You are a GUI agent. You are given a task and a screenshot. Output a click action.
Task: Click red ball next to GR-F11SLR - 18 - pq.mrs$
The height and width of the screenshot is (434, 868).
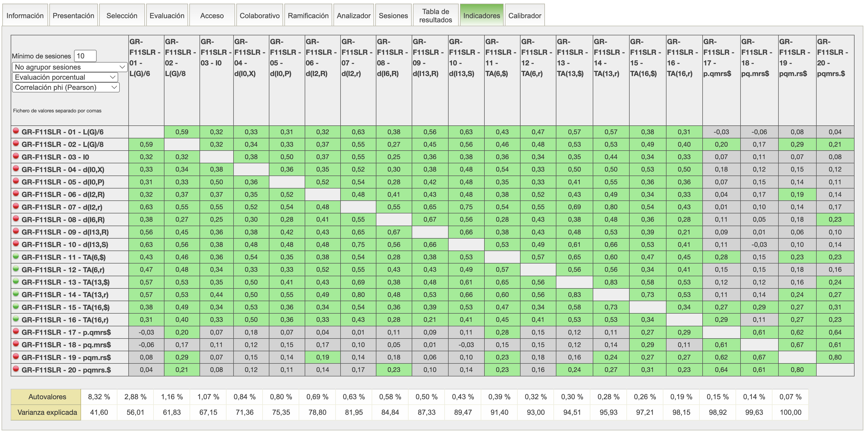pos(16,344)
